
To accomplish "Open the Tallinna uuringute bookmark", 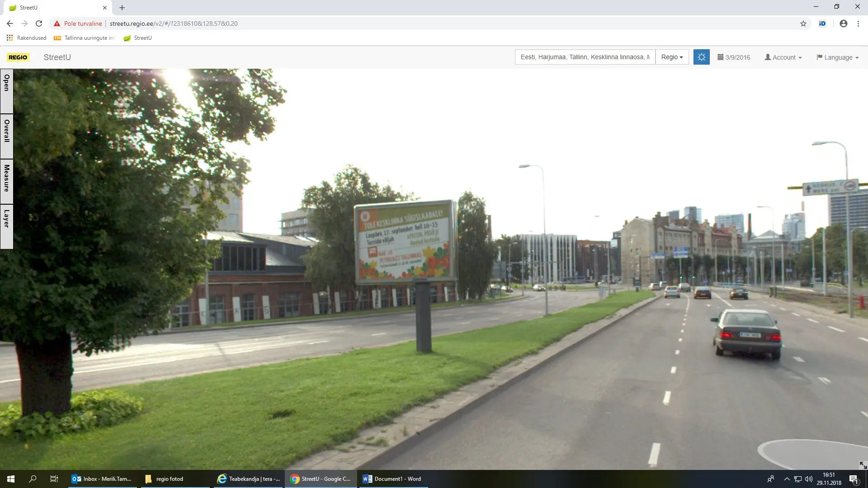I will click(84, 38).
